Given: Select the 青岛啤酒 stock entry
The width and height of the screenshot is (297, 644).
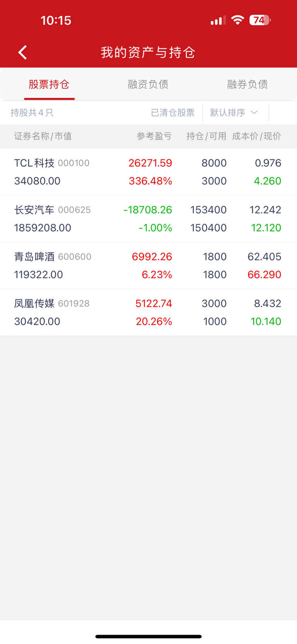Looking at the screenshot, I should click(148, 265).
